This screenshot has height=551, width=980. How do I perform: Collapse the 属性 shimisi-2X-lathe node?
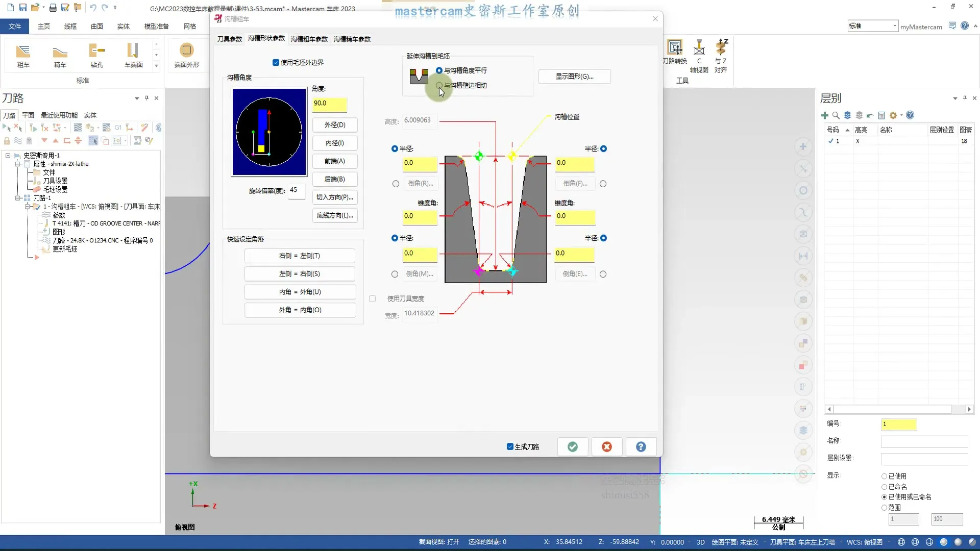pyautogui.click(x=18, y=164)
